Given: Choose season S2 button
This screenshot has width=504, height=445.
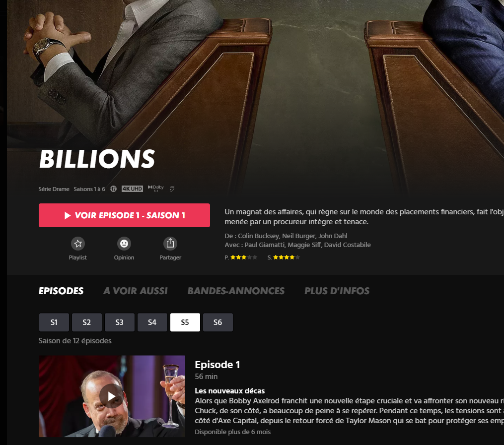Looking at the screenshot, I should coord(87,322).
